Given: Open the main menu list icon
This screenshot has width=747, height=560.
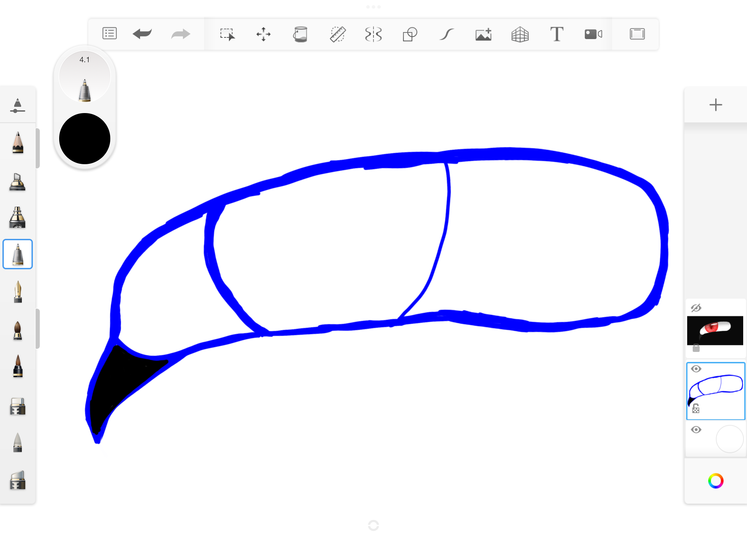Looking at the screenshot, I should click(x=110, y=34).
